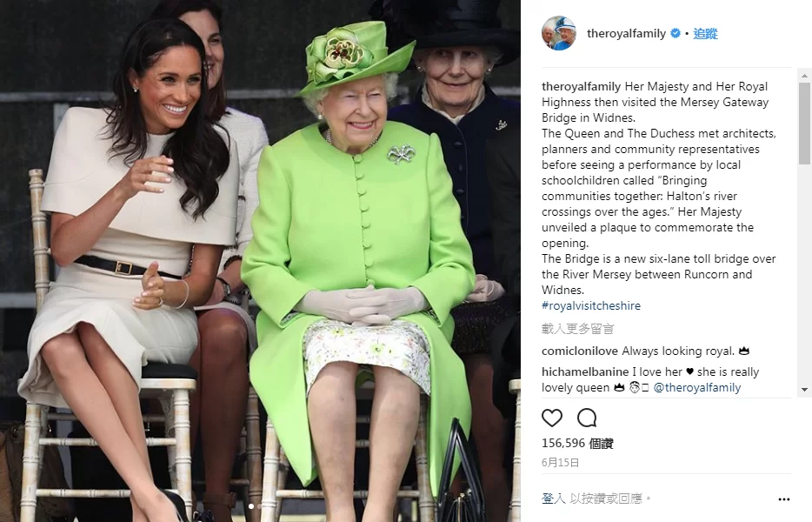The height and width of the screenshot is (522, 812).
Task: Click the scrollbar up arrow
Action: click(x=804, y=76)
